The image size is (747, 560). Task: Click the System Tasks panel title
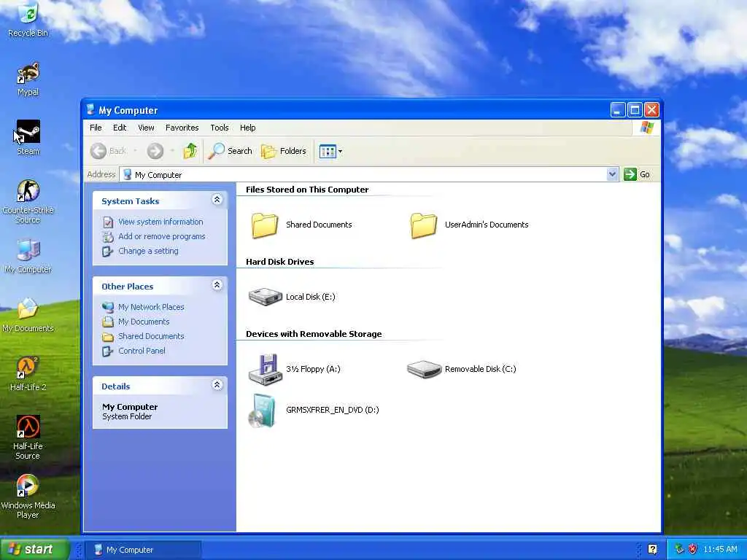coord(130,201)
